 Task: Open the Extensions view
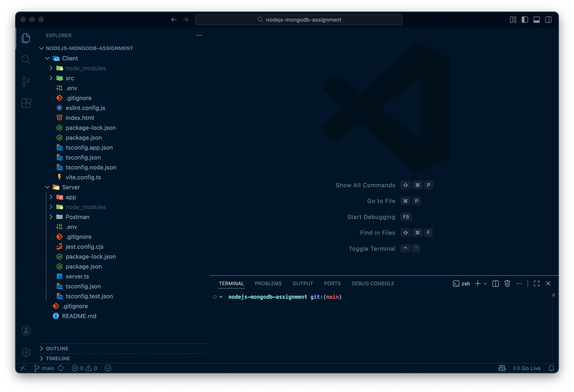click(26, 103)
